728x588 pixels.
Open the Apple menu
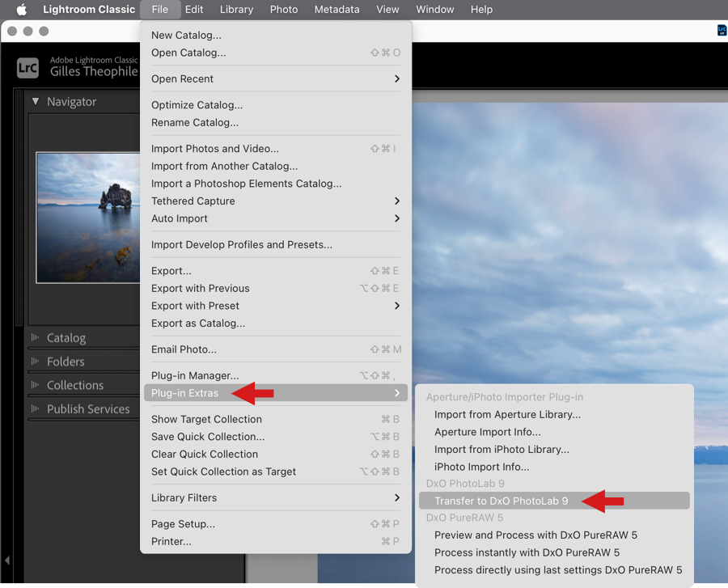coord(21,9)
